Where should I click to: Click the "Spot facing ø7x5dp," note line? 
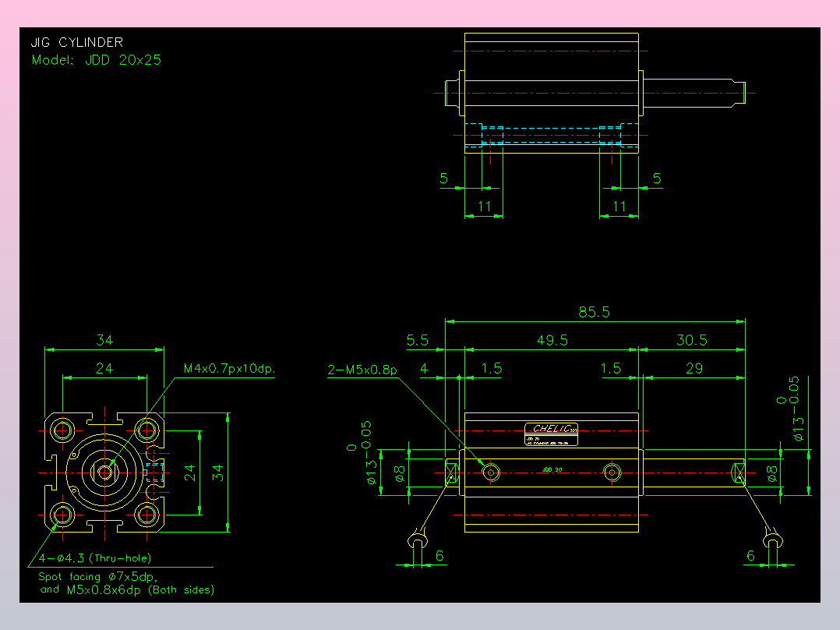98,577
